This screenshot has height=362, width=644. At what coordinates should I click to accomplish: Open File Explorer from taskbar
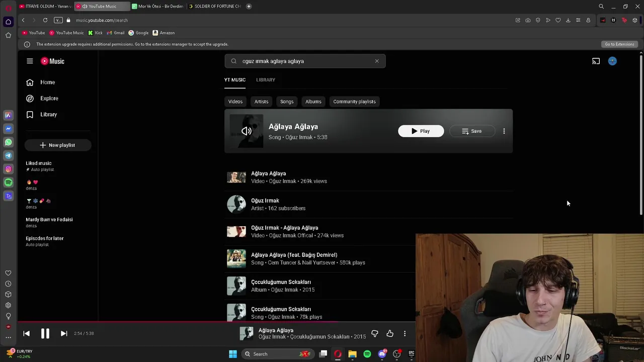(x=352, y=354)
